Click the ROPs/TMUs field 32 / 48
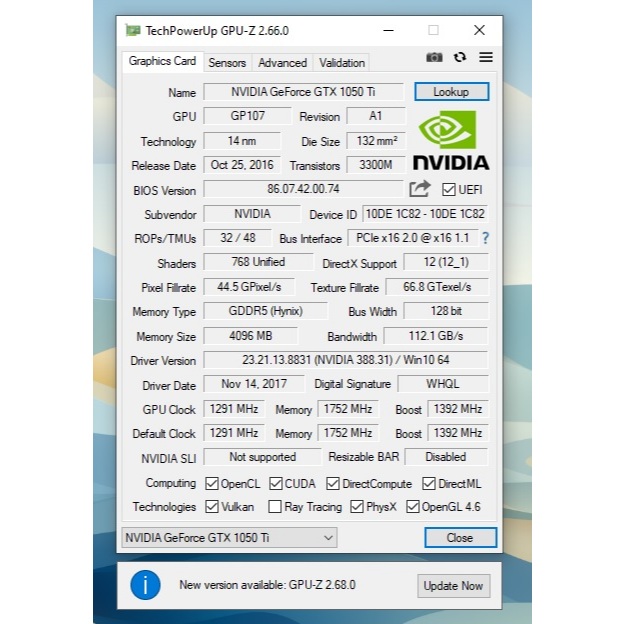624x624 pixels. click(238, 238)
